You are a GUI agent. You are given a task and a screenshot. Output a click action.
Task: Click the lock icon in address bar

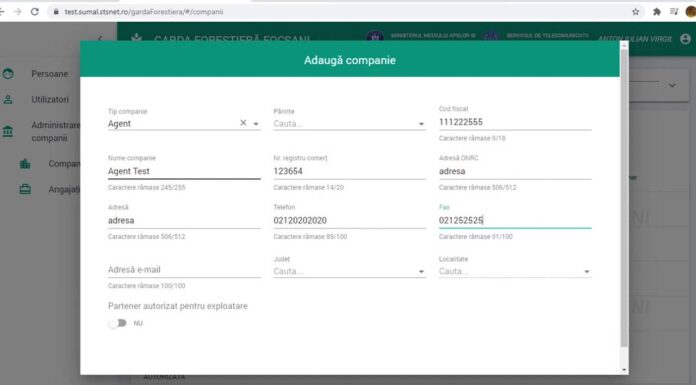(x=56, y=12)
